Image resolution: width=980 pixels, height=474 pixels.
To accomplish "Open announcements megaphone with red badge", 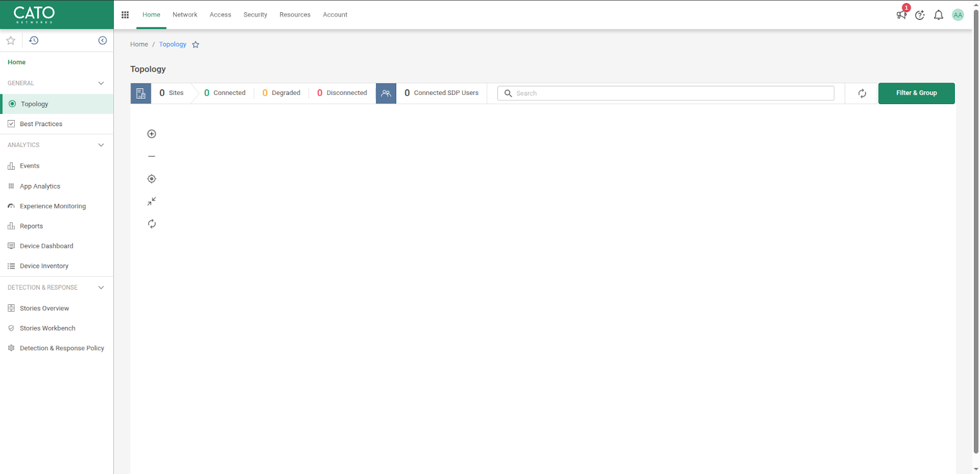I will (x=902, y=15).
